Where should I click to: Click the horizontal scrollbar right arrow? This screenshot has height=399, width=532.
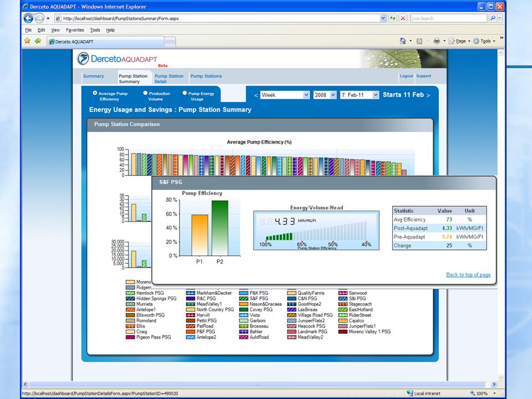click(x=494, y=385)
